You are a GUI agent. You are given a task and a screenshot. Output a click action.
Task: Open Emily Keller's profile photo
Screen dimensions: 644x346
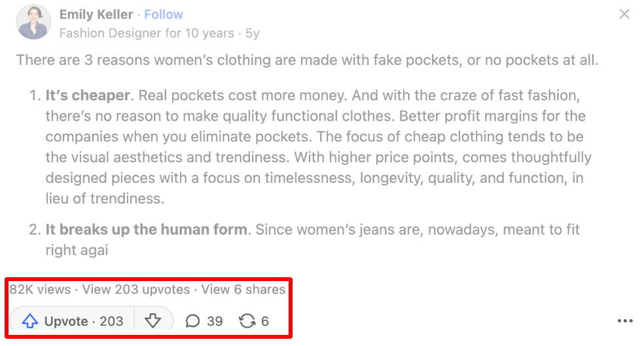pos(33,22)
